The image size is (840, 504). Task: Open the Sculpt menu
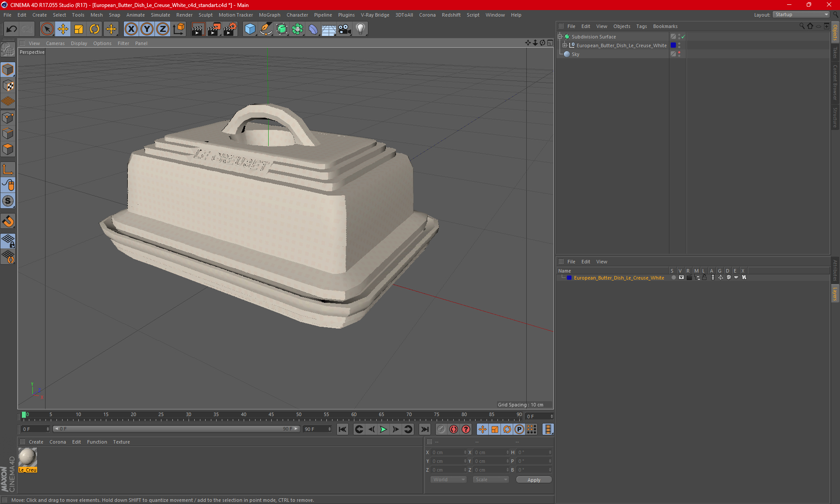205,15
